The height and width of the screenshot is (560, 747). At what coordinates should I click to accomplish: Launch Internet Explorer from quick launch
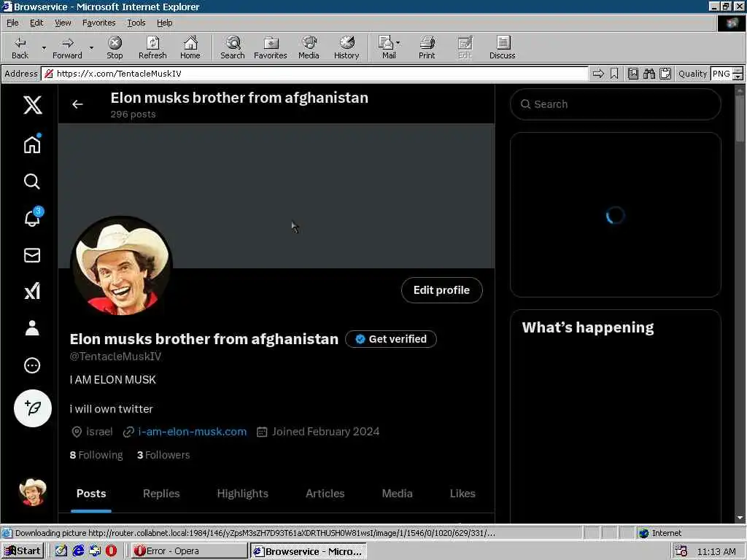click(78, 551)
